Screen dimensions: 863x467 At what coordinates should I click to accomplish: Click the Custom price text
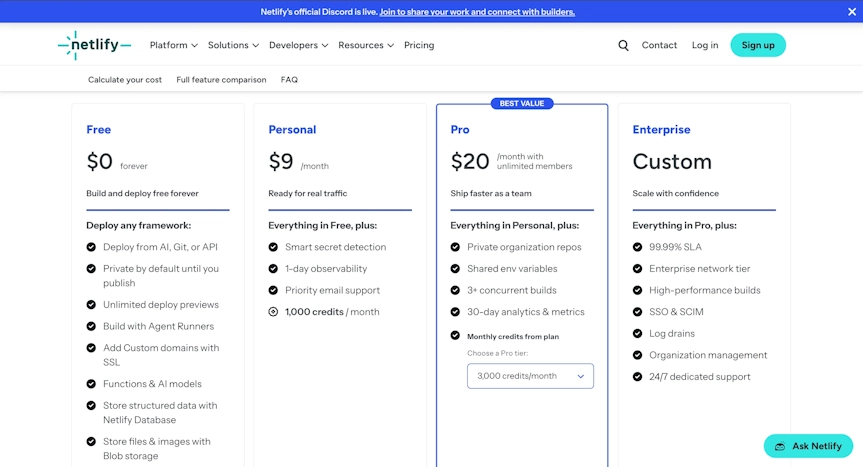(672, 162)
